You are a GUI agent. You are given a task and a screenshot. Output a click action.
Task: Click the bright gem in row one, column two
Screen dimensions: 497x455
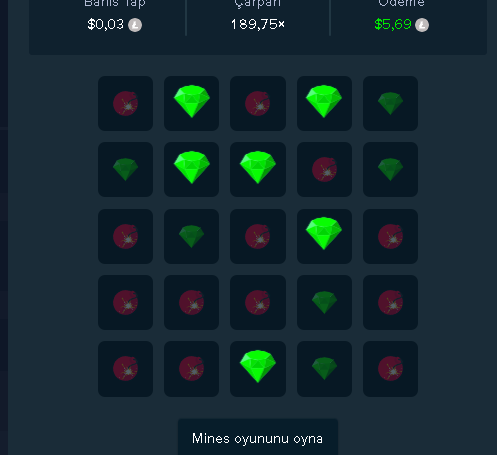tap(191, 103)
